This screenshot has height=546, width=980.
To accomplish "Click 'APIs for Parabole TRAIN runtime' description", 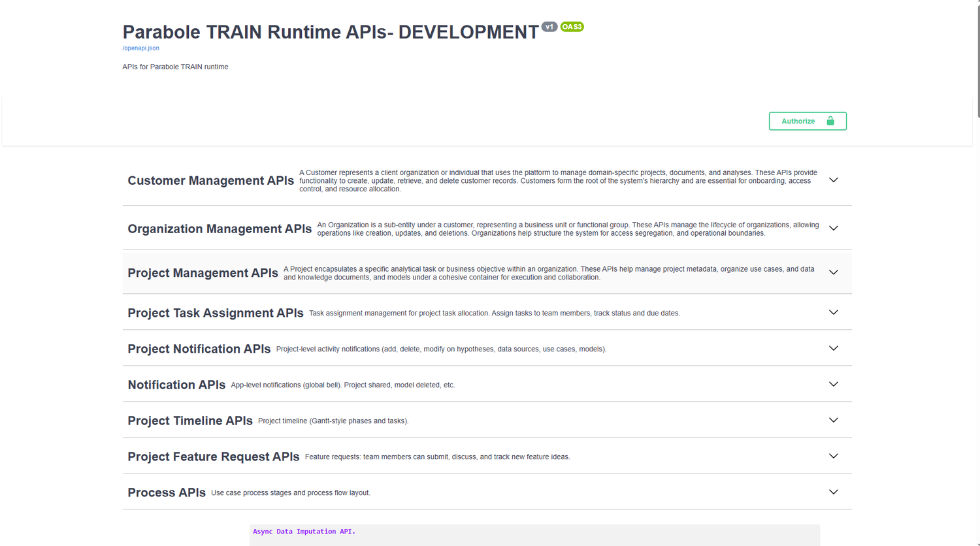I will coord(175,67).
